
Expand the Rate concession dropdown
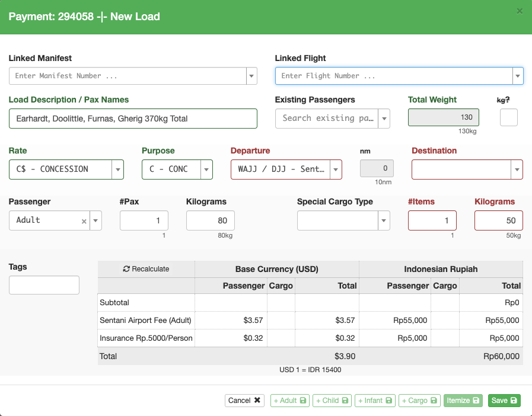tap(117, 169)
